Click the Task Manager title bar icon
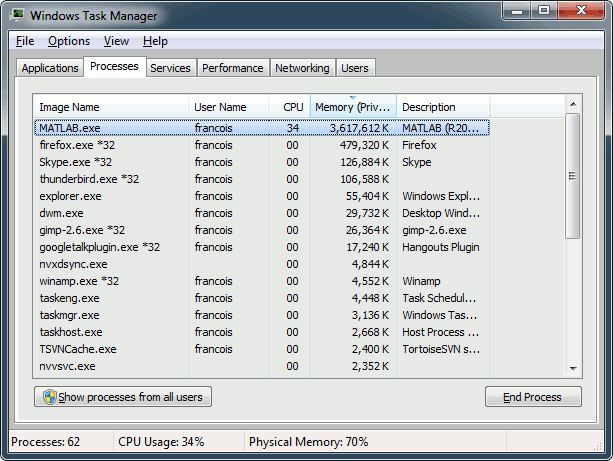The image size is (613, 461). pos(18,16)
